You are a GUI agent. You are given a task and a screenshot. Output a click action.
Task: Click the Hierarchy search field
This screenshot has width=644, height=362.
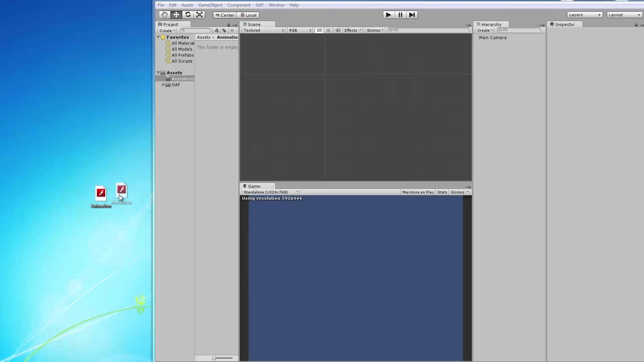click(518, 30)
